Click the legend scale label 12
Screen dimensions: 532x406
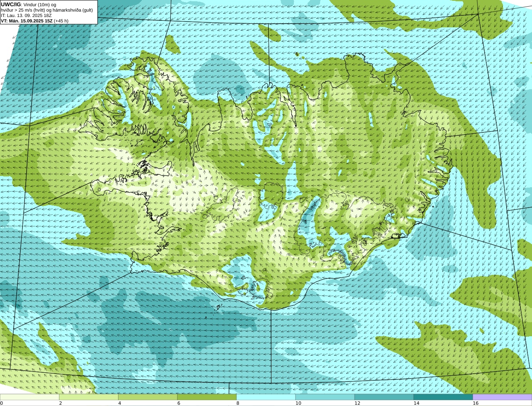pyautogui.click(x=357, y=403)
